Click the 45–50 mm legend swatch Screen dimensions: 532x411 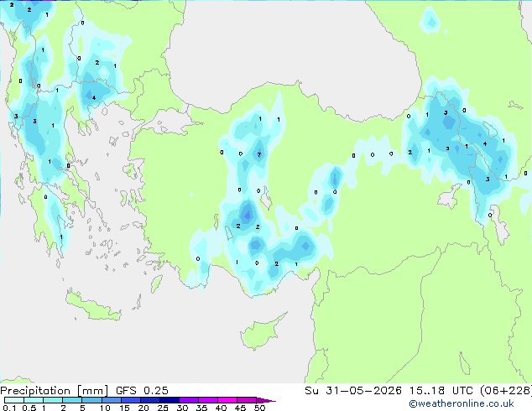[247, 400]
